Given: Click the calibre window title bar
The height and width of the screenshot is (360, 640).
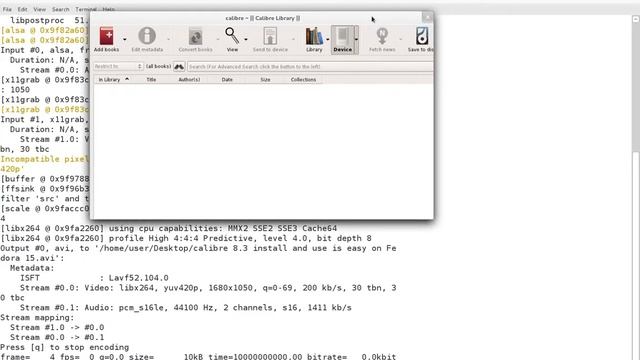Looking at the screenshot, I should point(262,18).
